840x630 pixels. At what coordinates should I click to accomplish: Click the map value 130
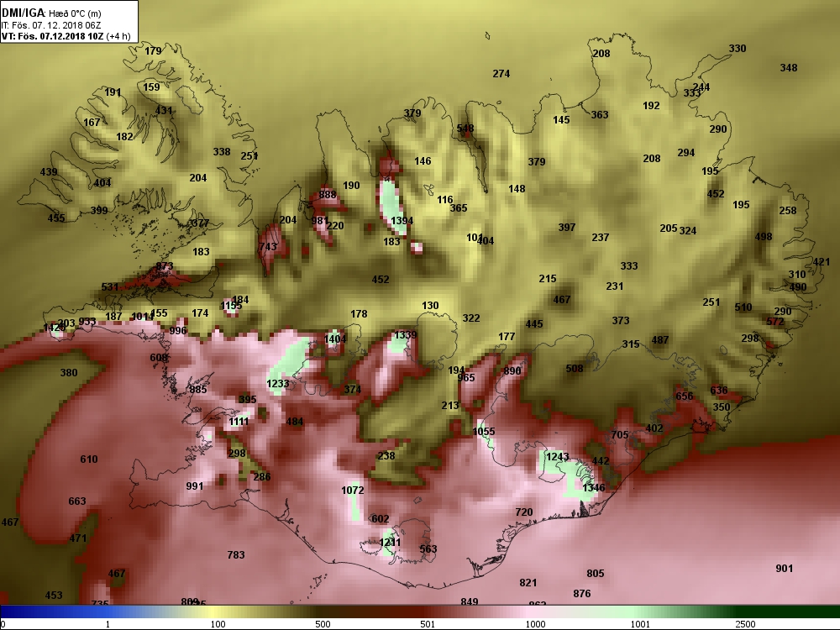coord(430,306)
